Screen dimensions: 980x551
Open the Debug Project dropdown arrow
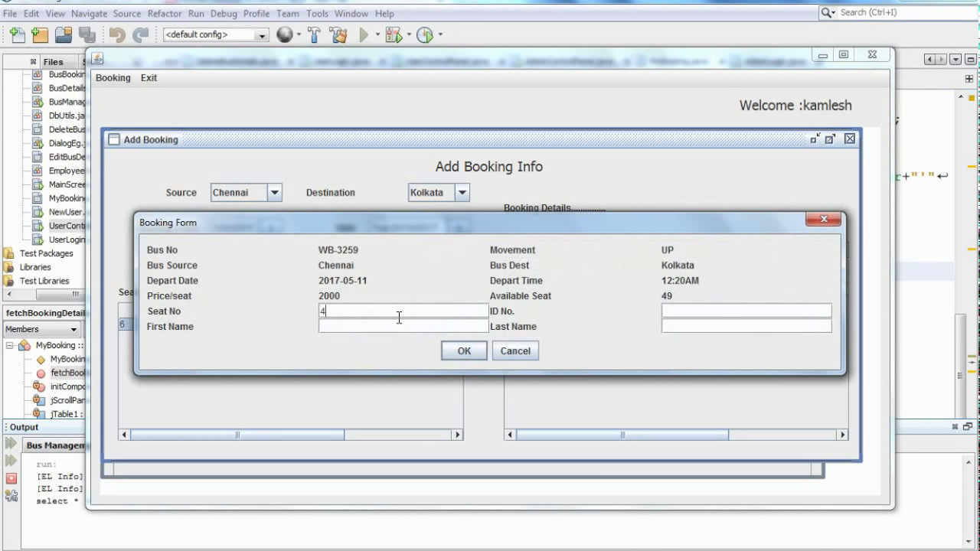(409, 35)
